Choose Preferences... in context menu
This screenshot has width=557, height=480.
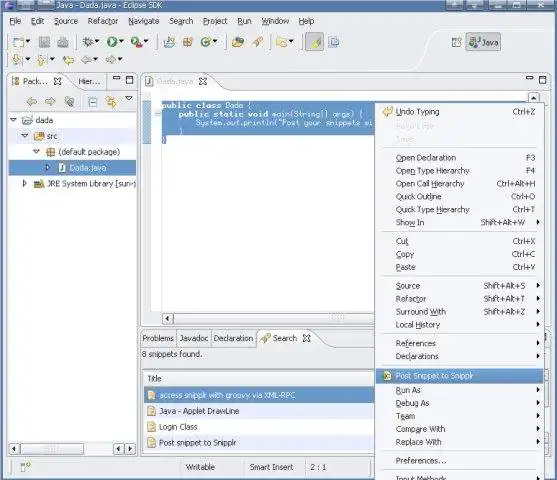point(459,461)
